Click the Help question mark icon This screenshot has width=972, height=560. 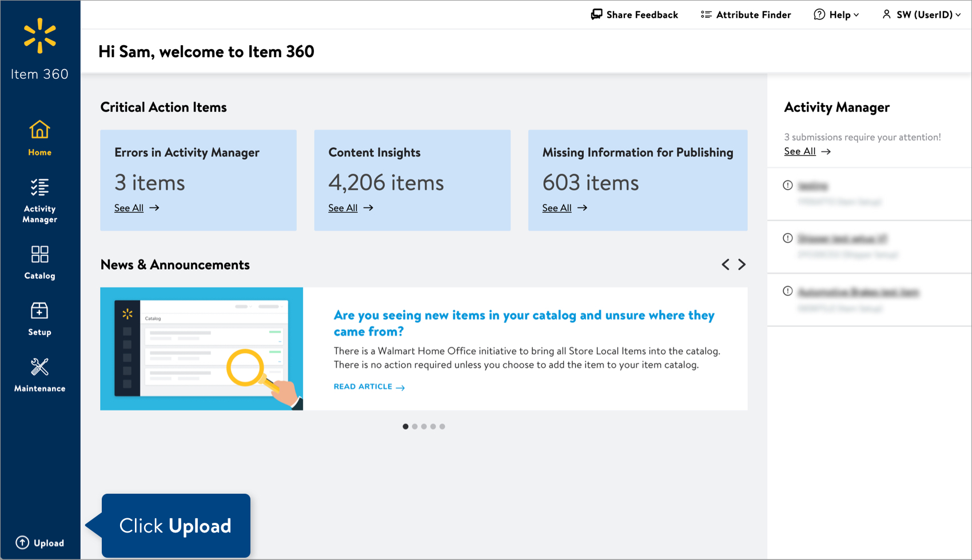[x=819, y=14]
